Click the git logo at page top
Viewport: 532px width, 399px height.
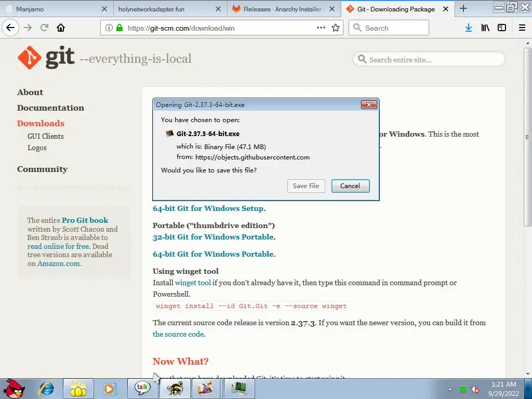coord(46,58)
